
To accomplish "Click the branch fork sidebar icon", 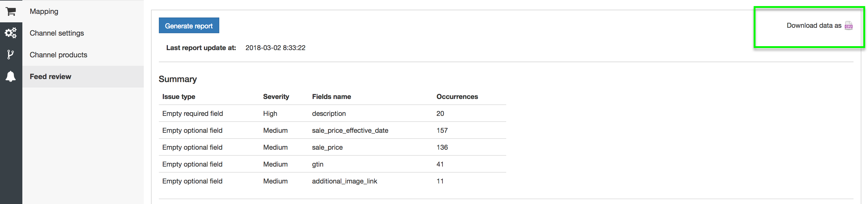I will [x=11, y=55].
